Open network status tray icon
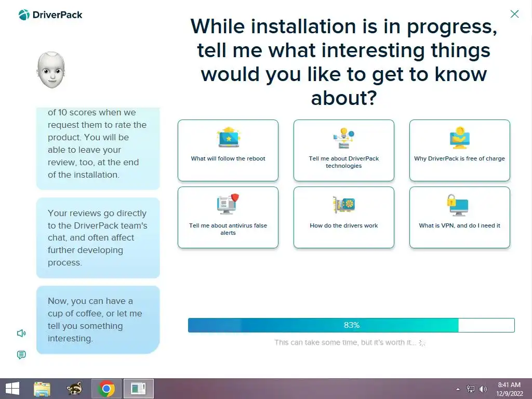532x399 pixels. coord(471,389)
